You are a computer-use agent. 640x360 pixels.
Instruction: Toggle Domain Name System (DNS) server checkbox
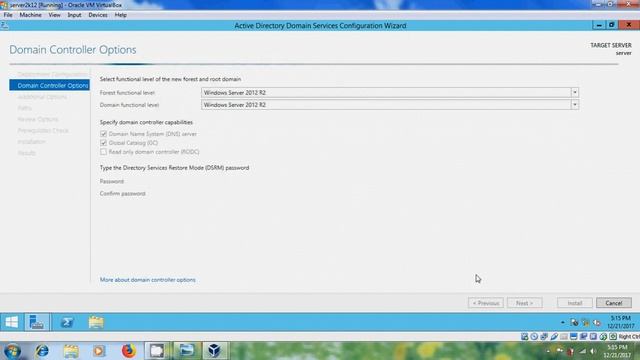point(103,134)
